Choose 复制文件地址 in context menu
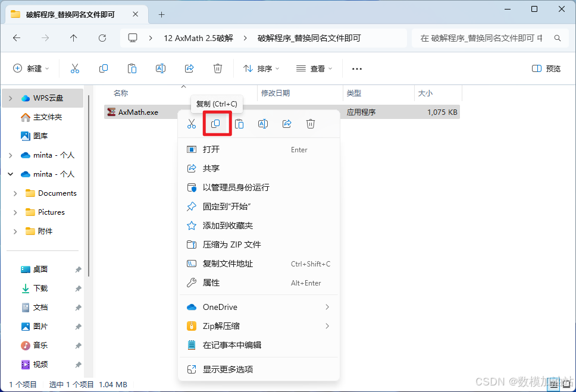This screenshot has height=392, width=576. [x=259, y=264]
